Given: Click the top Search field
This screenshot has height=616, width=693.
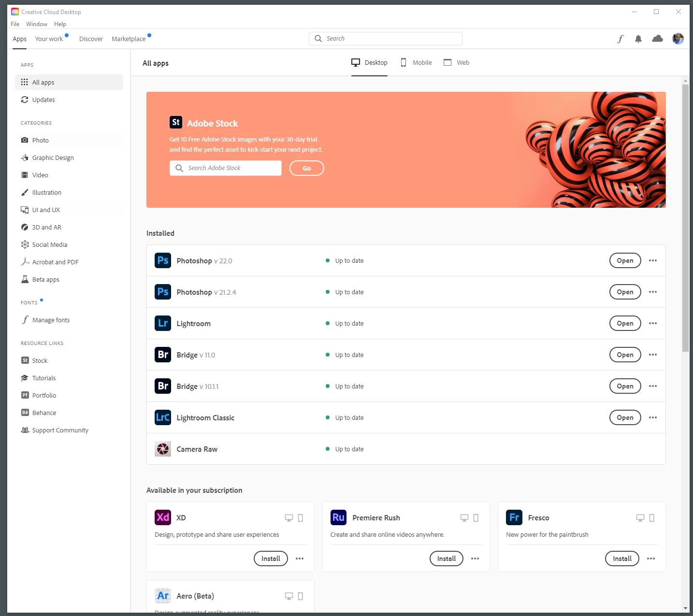Looking at the screenshot, I should [386, 39].
